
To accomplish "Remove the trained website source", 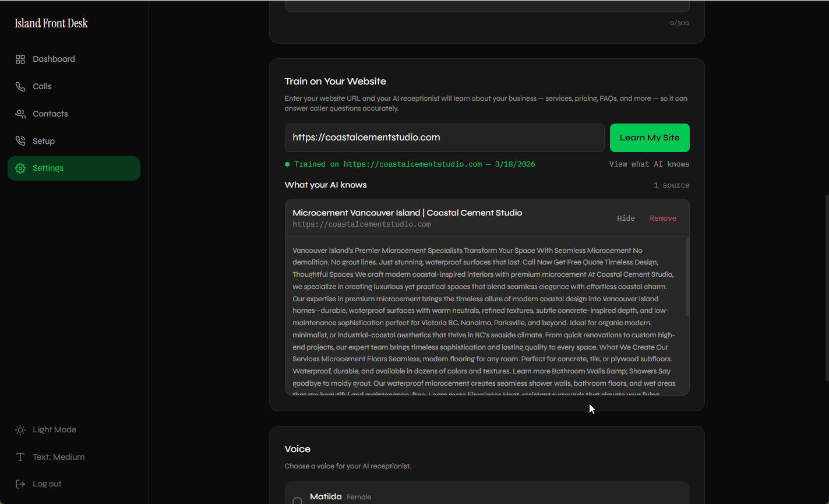I will [663, 218].
